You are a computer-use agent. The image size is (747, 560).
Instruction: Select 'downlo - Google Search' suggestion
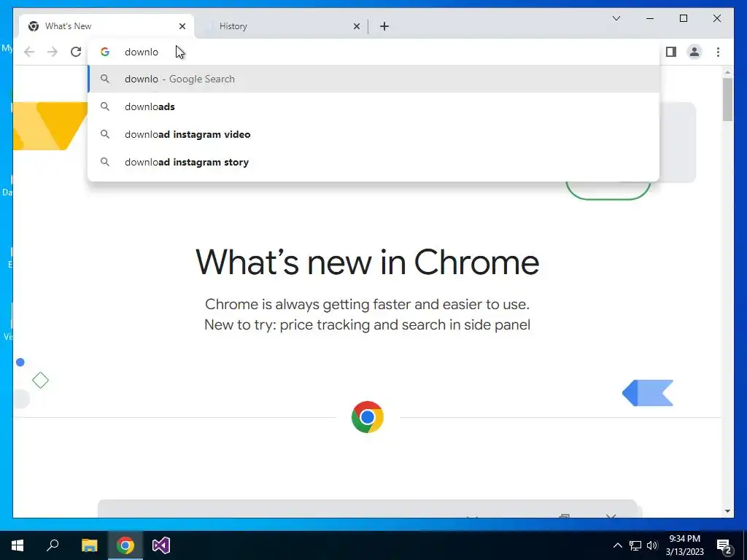point(373,79)
